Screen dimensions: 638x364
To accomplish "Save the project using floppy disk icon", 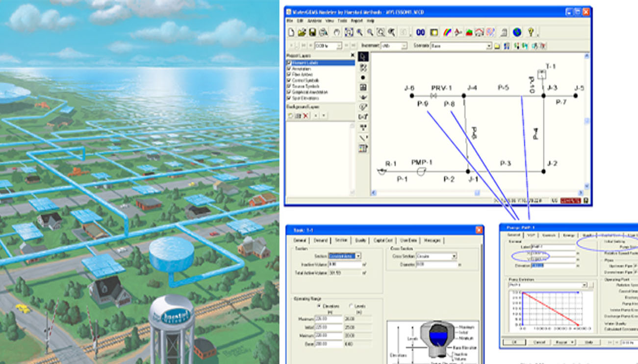I will pos(312,32).
